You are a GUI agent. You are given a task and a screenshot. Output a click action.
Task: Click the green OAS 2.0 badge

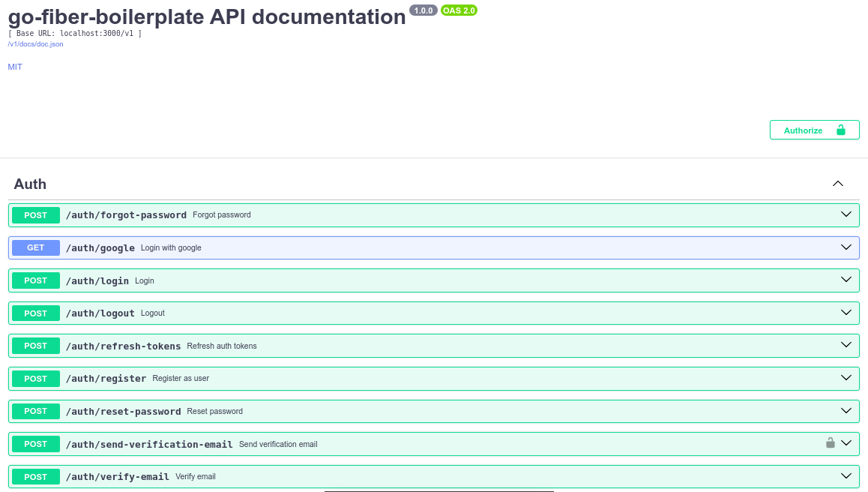pyautogui.click(x=459, y=10)
